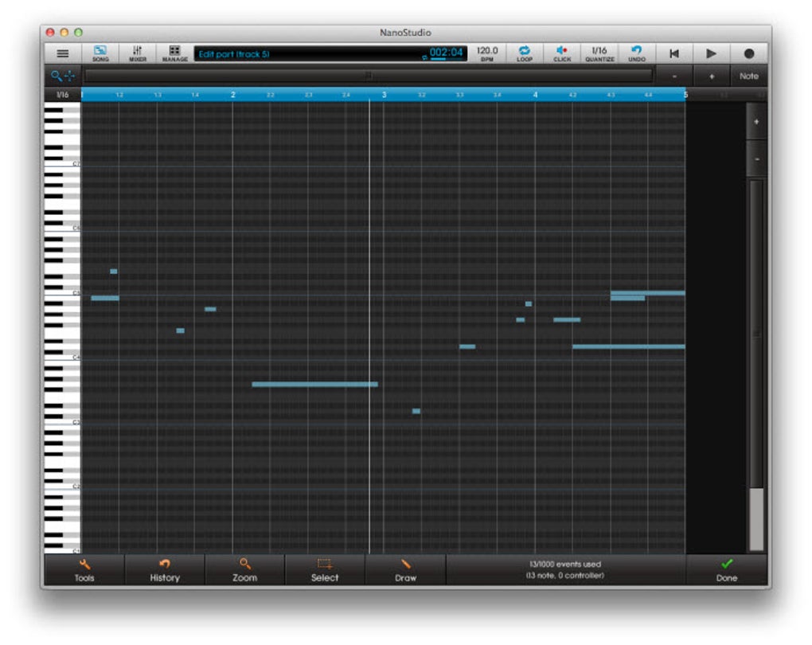
Task: Open the Note mode selector
Action: [749, 76]
